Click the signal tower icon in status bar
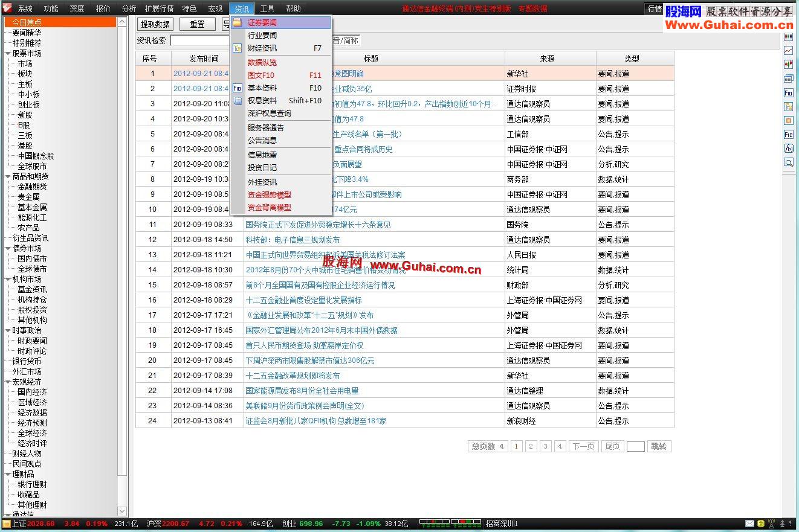The image size is (799, 532). (772, 524)
